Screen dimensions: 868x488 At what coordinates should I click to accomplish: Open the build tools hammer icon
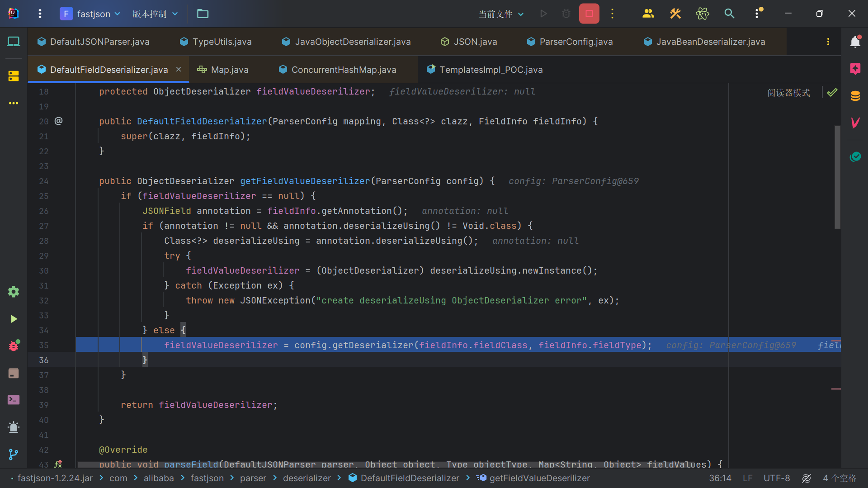pyautogui.click(x=675, y=14)
